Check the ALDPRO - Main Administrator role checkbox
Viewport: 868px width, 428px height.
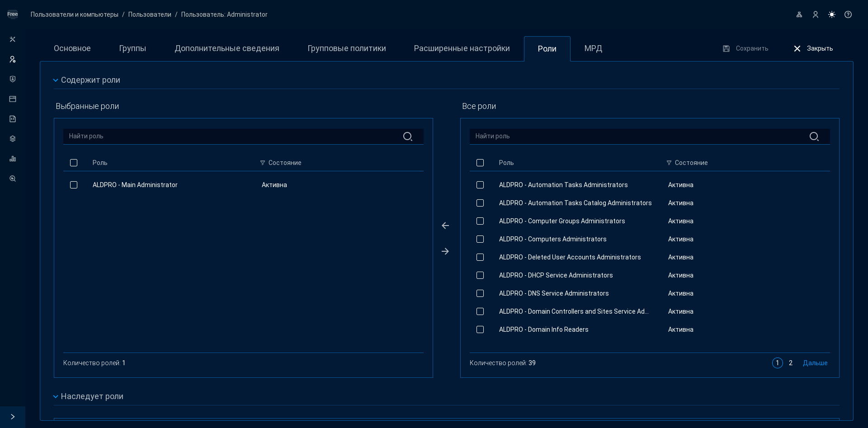74,185
